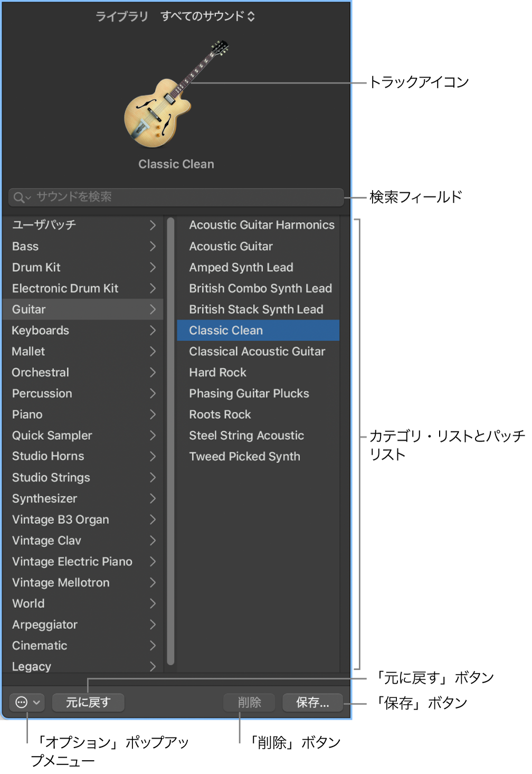Click the サウンドを検索 search field
The height and width of the screenshot is (774, 532).
174,197
